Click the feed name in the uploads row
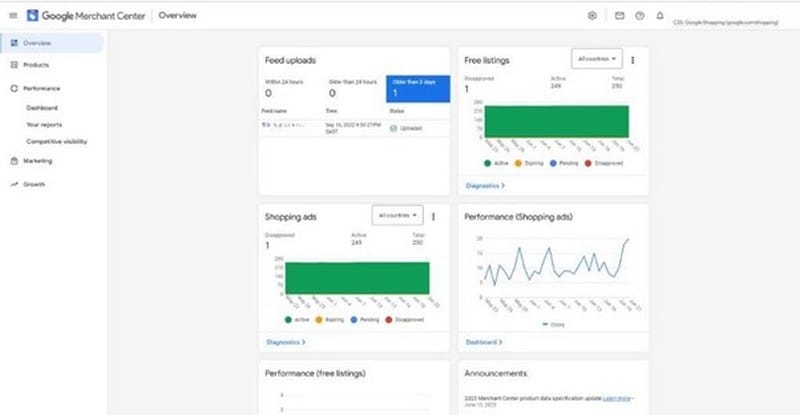The image size is (800, 415). [x=283, y=125]
